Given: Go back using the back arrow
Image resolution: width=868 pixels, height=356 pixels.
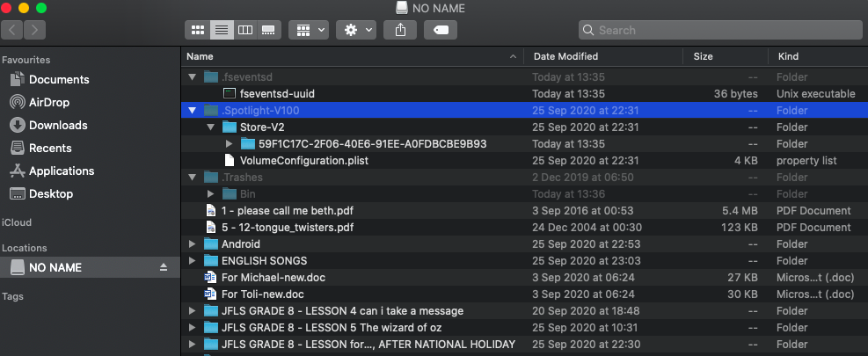Looking at the screenshot, I should click(12, 30).
